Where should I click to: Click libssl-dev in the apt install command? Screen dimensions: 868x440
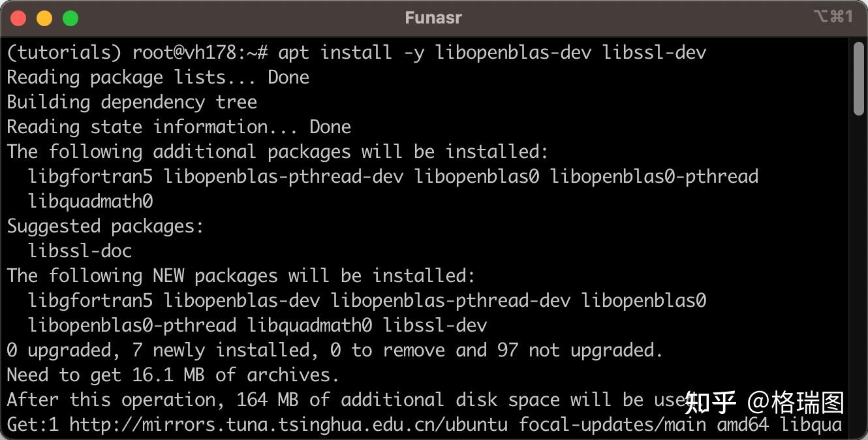[654, 52]
